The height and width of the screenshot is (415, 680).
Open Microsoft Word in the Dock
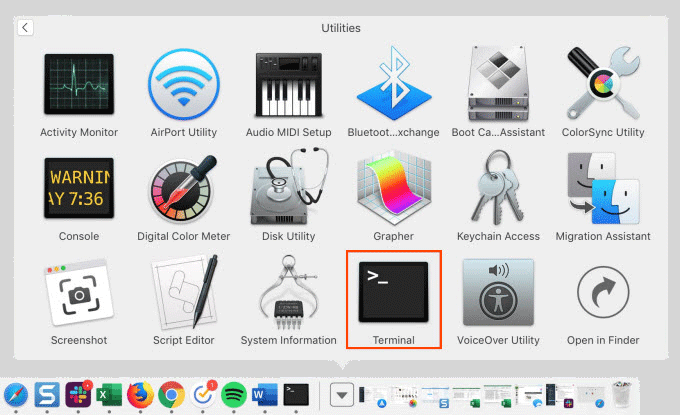(265, 395)
